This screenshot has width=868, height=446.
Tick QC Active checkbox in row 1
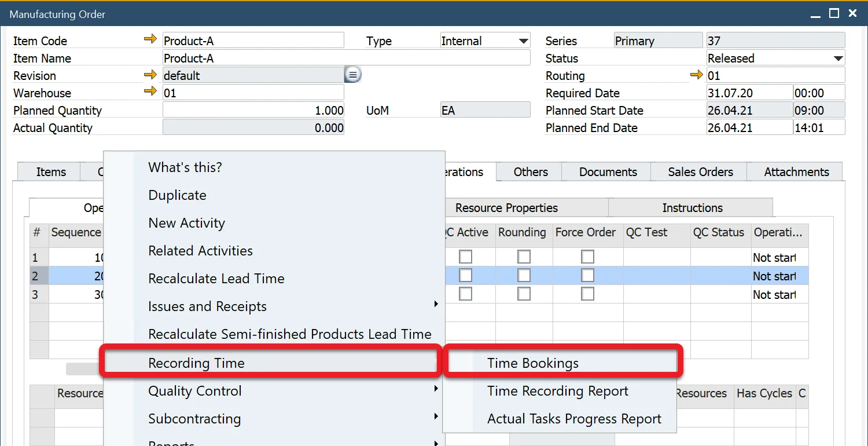[x=465, y=257]
